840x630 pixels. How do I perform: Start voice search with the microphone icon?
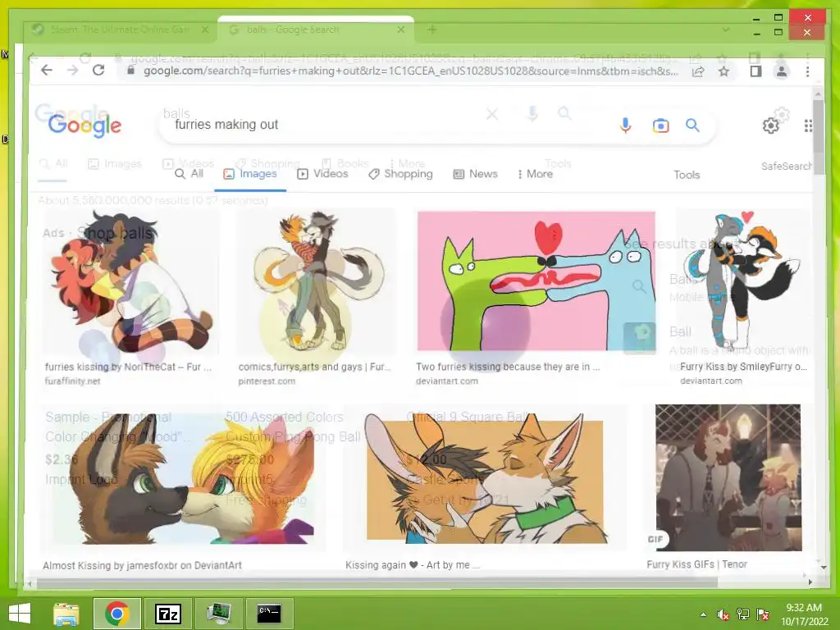click(x=625, y=126)
